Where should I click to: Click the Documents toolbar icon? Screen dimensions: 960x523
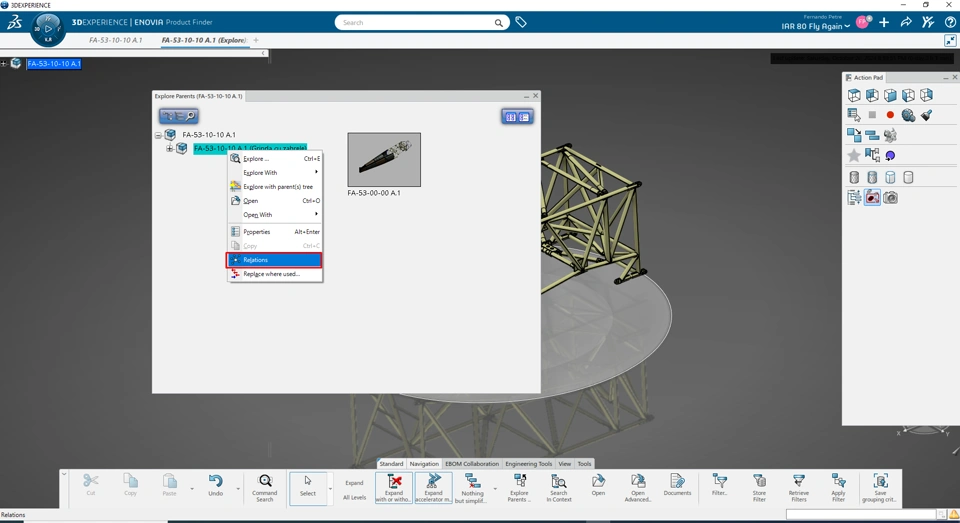click(x=677, y=485)
